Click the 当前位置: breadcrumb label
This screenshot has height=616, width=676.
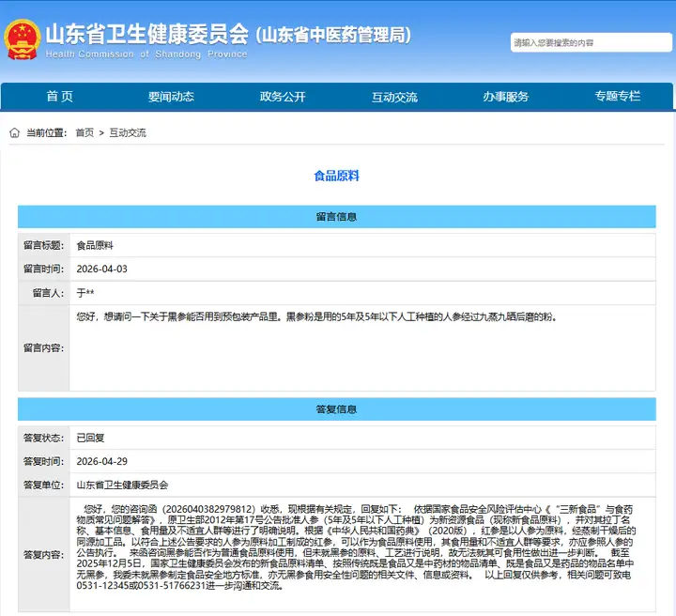click(47, 132)
